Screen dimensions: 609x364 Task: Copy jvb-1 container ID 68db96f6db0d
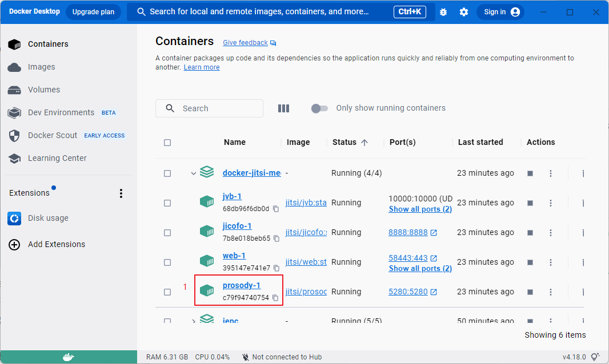point(276,209)
